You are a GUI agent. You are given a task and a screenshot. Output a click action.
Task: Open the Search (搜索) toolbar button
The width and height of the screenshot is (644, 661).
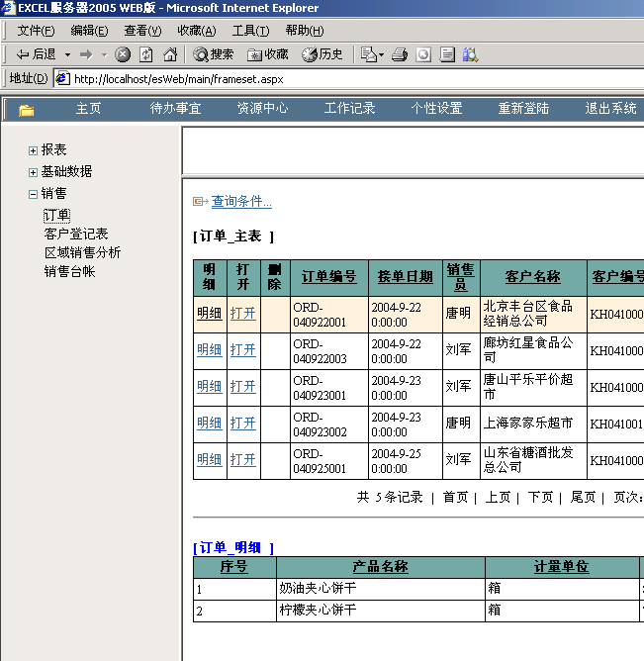pyautogui.click(x=213, y=54)
